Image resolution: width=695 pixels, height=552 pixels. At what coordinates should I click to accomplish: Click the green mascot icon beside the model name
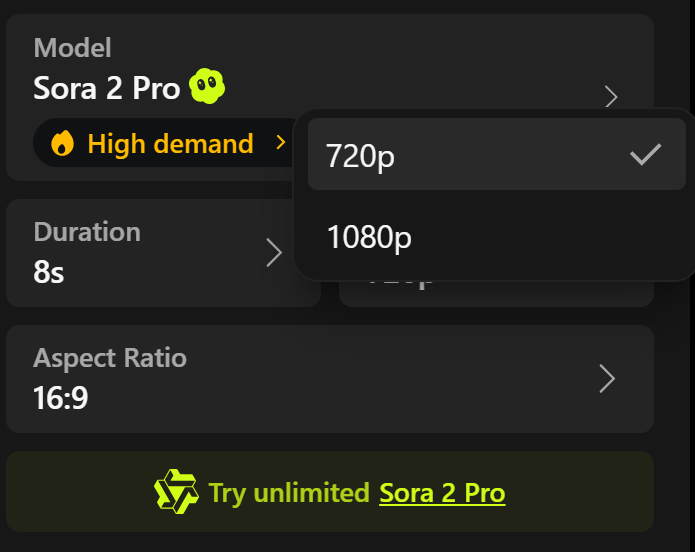207,88
